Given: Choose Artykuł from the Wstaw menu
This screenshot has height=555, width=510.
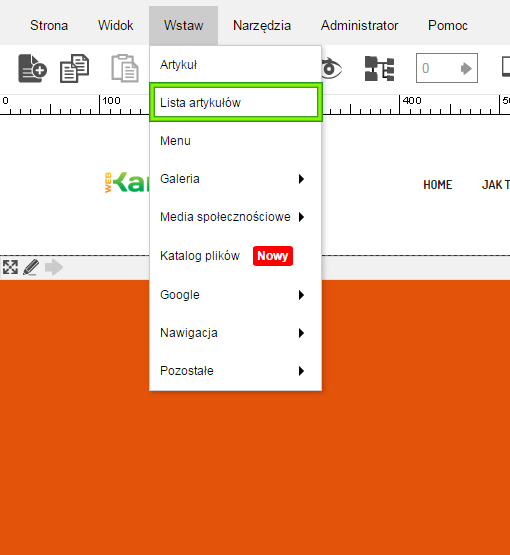Looking at the screenshot, I should coord(235,65).
